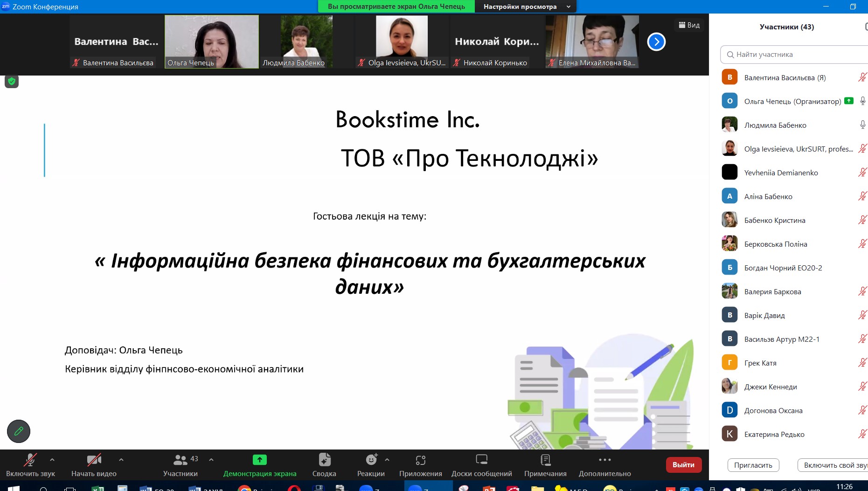Image resolution: width=868 pixels, height=491 pixels.
Task: Click the red Выйти button
Action: pos(683,465)
